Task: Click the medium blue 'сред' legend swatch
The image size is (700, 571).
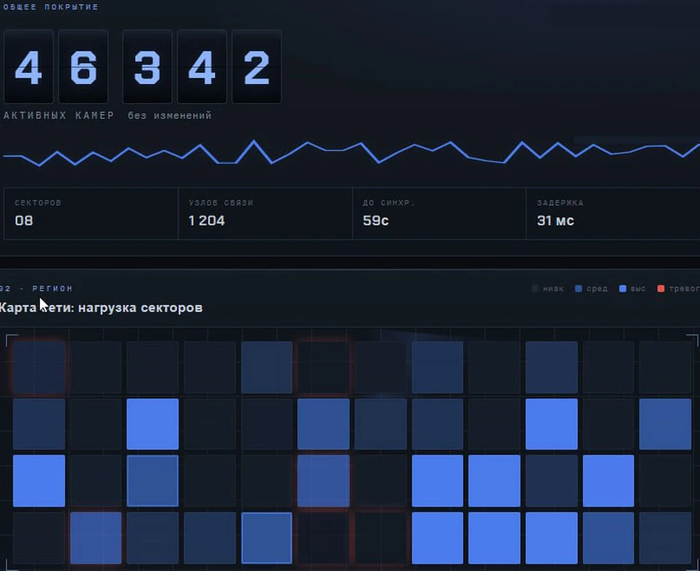Action: click(x=579, y=288)
